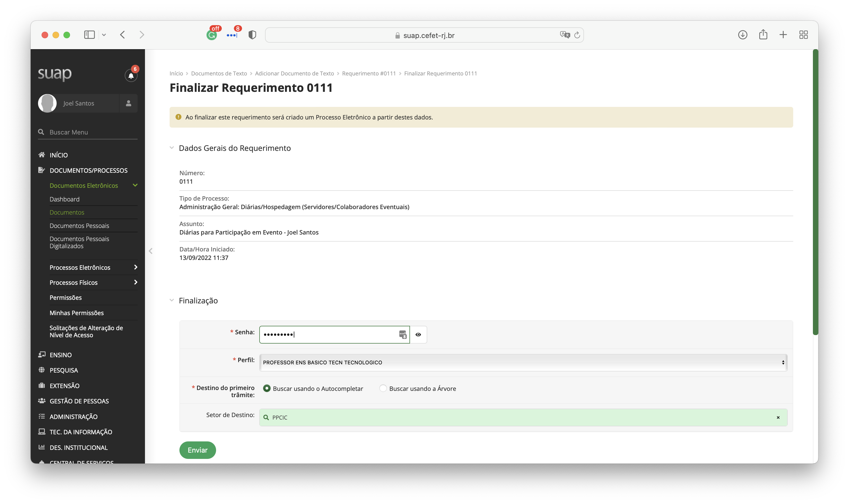Go to Documentos de Texto breadcrumb
849x504 pixels.
tap(219, 73)
